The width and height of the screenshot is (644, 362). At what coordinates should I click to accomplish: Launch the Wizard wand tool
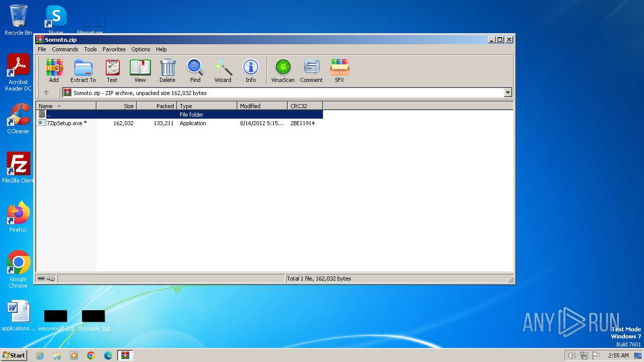coord(223,70)
